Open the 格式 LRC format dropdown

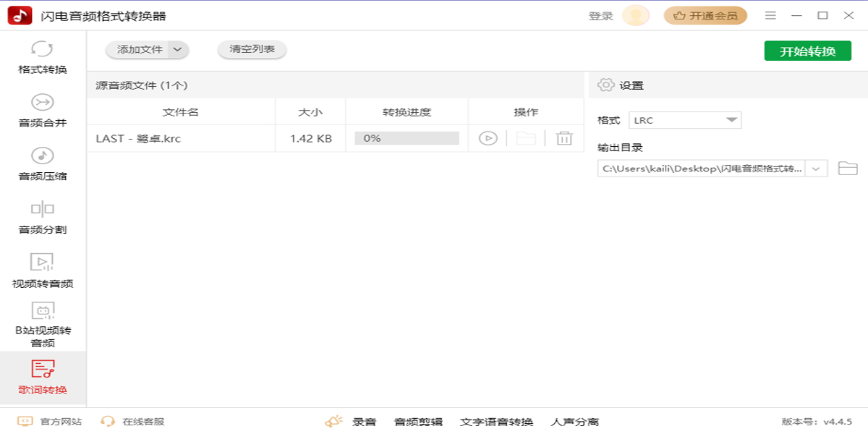685,120
